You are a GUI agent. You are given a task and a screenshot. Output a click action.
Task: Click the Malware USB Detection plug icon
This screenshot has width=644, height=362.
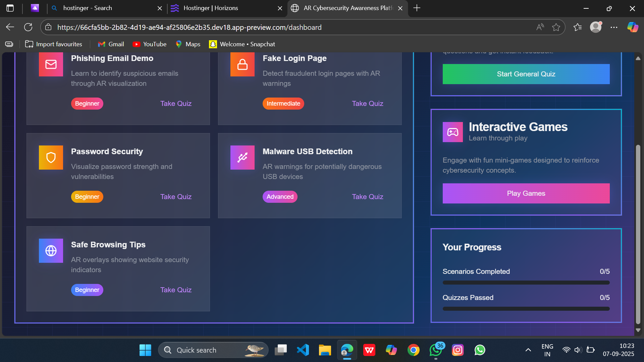click(242, 158)
